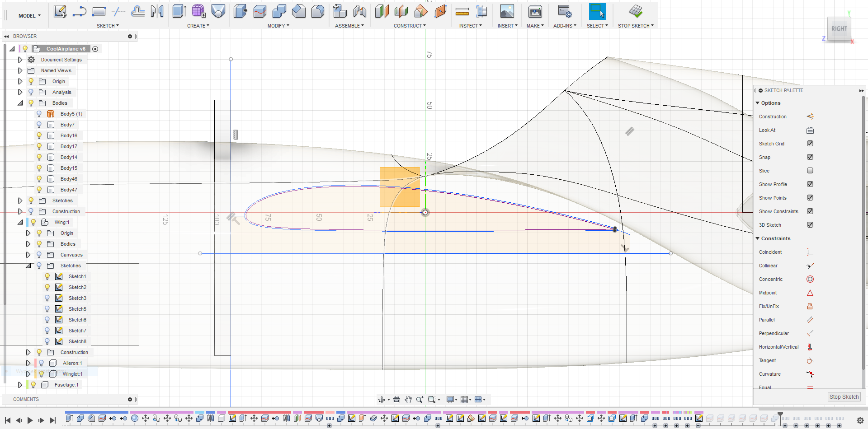The width and height of the screenshot is (868, 429).
Task: Click the Measure tool icon
Action: 462,11
